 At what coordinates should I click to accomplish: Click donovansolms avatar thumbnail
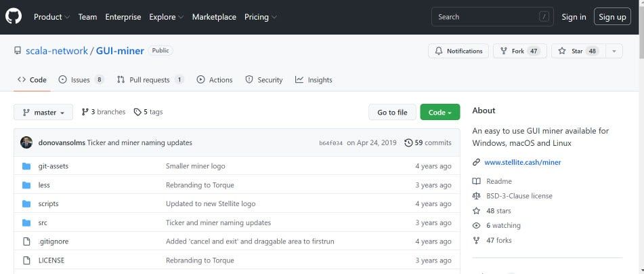coord(26,142)
